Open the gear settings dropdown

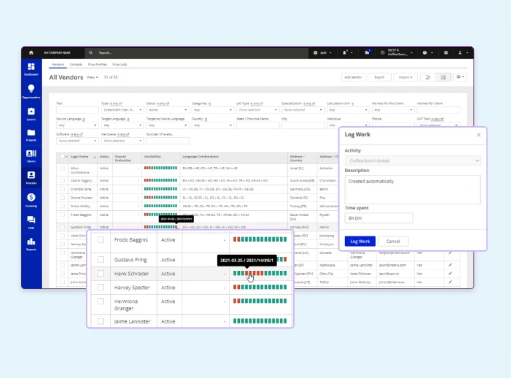tap(460, 77)
